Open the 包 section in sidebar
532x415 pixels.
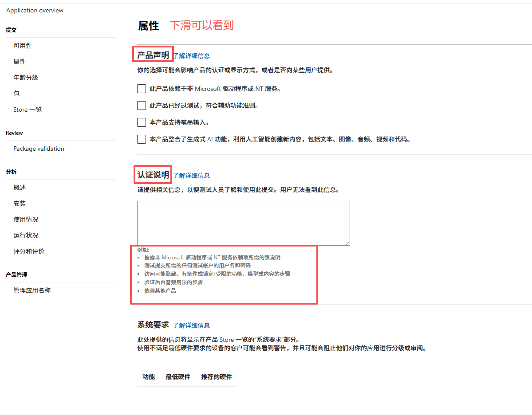(16, 94)
